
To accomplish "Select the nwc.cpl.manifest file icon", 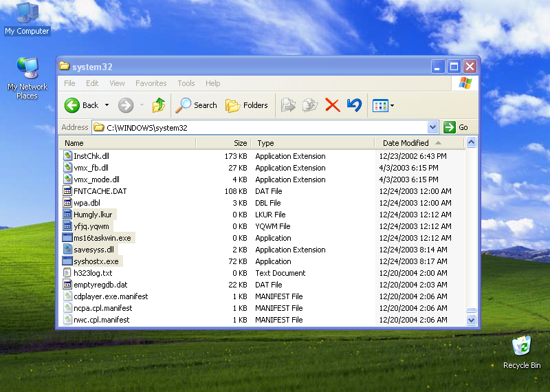I will tap(67, 319).
